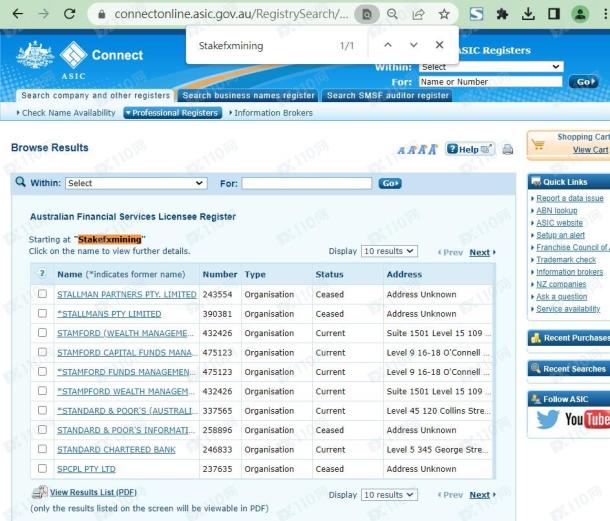Click the printer icon

pos(508,149)
